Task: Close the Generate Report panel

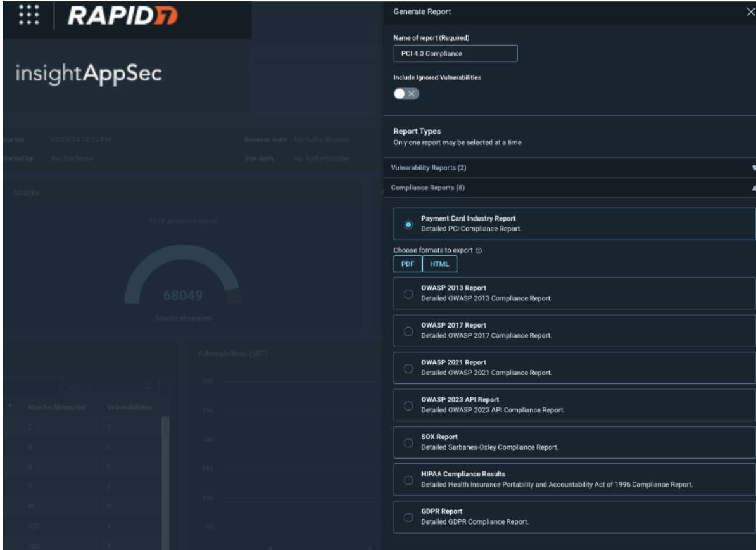Action: pyautogui.click(x=750, y=12)
